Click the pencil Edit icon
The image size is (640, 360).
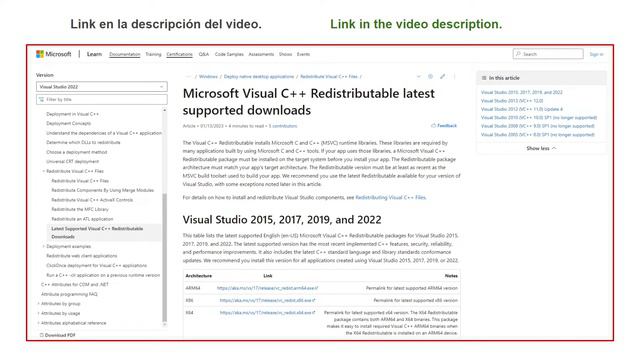point(442,76)
